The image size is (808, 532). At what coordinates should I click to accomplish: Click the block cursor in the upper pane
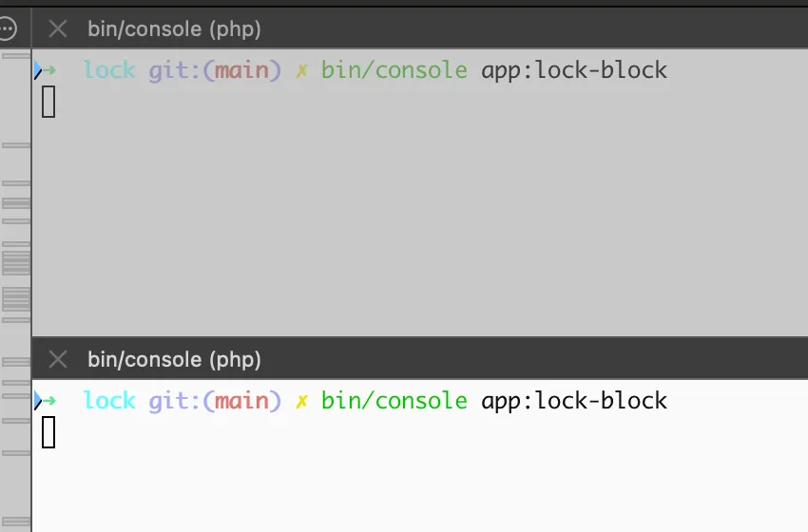48,102
